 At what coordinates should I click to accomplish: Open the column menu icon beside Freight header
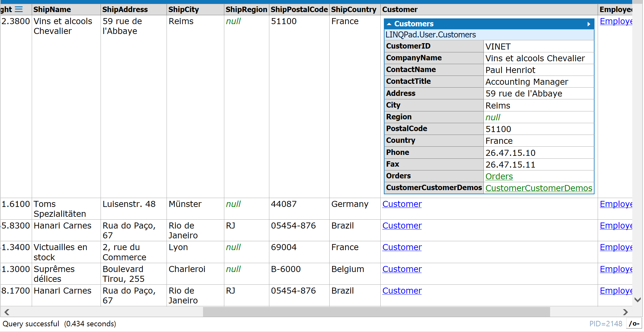[x=19, y=9]
